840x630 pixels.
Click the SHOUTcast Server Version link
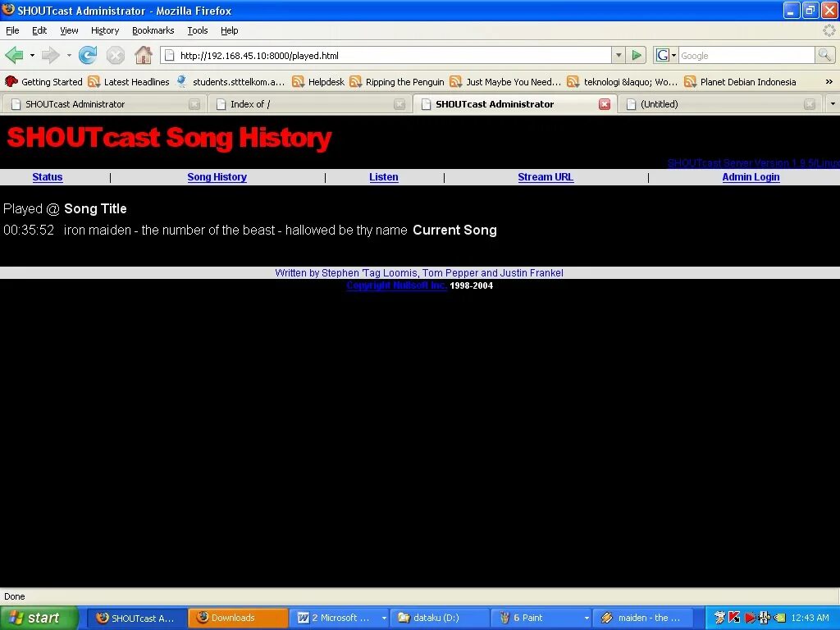pos(753,163)
